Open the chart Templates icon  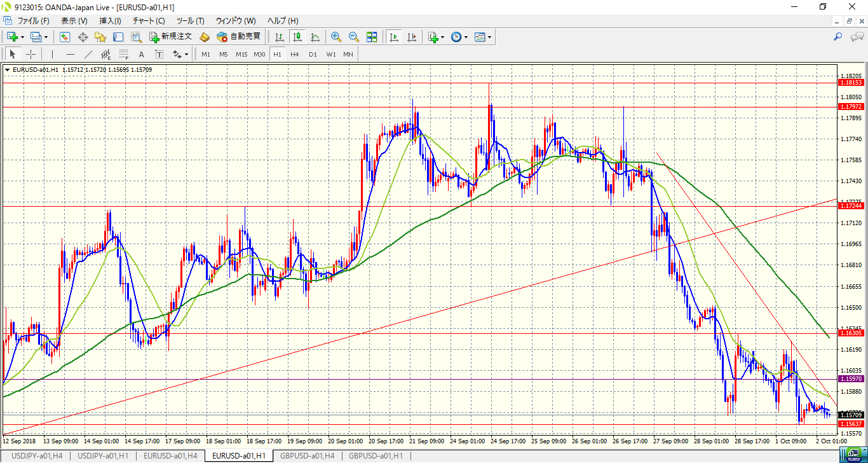pos(480,37)
